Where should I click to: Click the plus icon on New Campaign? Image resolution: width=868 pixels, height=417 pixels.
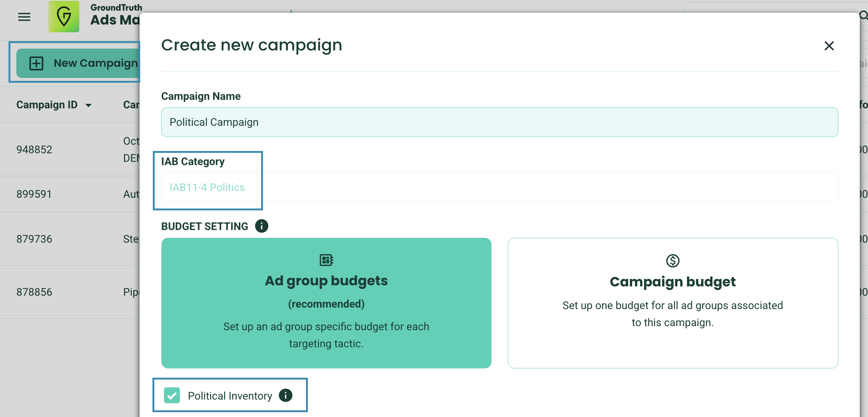pyautogui.click(x=36, y=63)
